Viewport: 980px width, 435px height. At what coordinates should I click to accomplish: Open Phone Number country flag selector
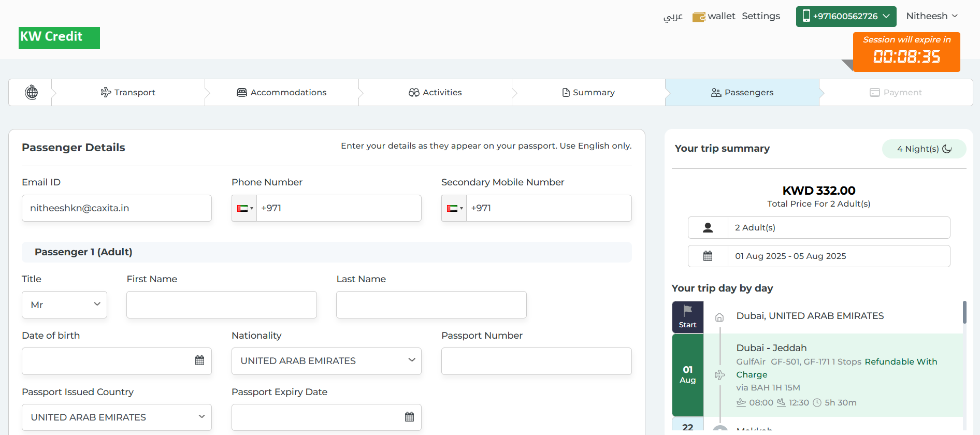244,208
